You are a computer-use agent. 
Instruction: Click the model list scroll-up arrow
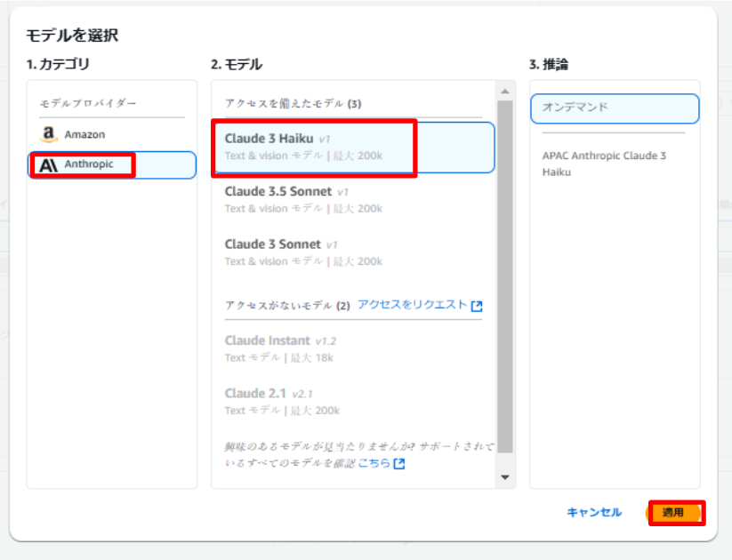[505, 91]
